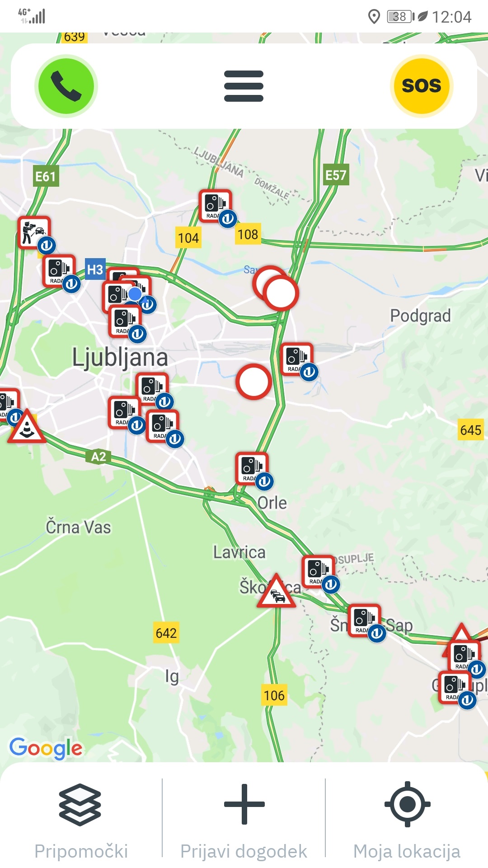The width and height of the screenshot is (488, 868).
Task: Tap the blue current location dot
Action: tap(135, 294)
